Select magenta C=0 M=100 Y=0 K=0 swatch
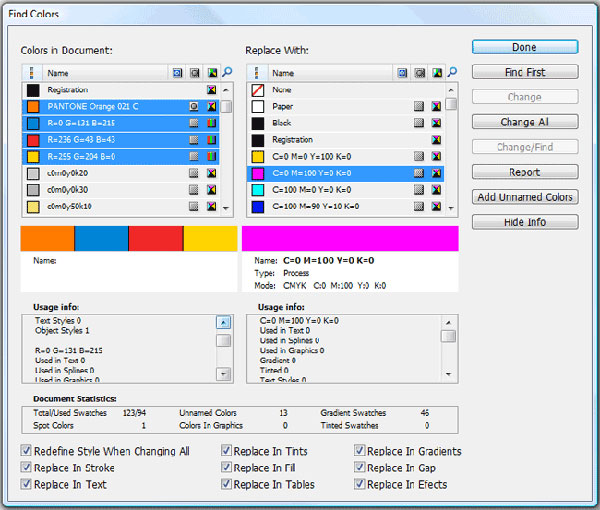This screenshot has height=510, width=600. coord(258,173)
